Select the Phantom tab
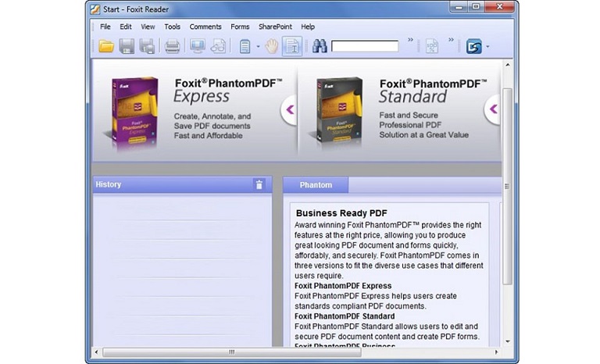600x364 pixels. (316, 185)
